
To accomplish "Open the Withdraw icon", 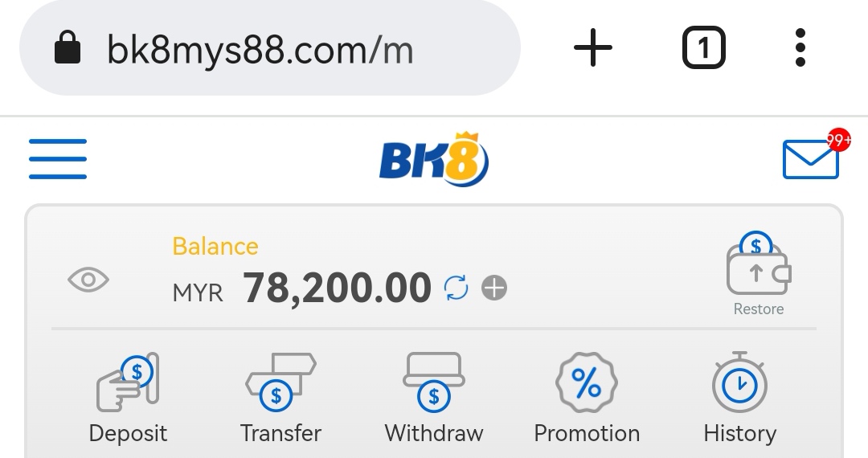I will 434,382.
